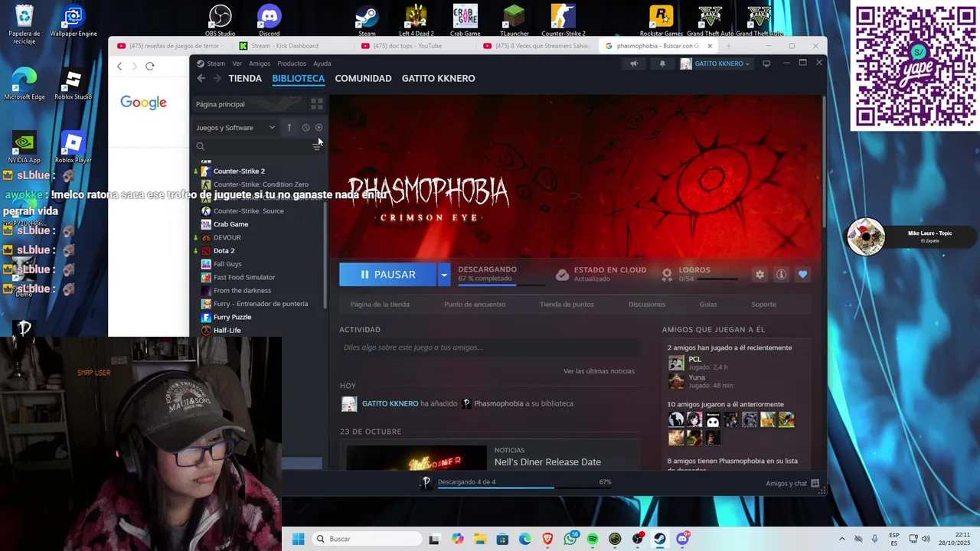This screenshot has height=551, width=980.
Task: Open Windows Start menu
Action: pyautogui.click(x=298, y=539)
